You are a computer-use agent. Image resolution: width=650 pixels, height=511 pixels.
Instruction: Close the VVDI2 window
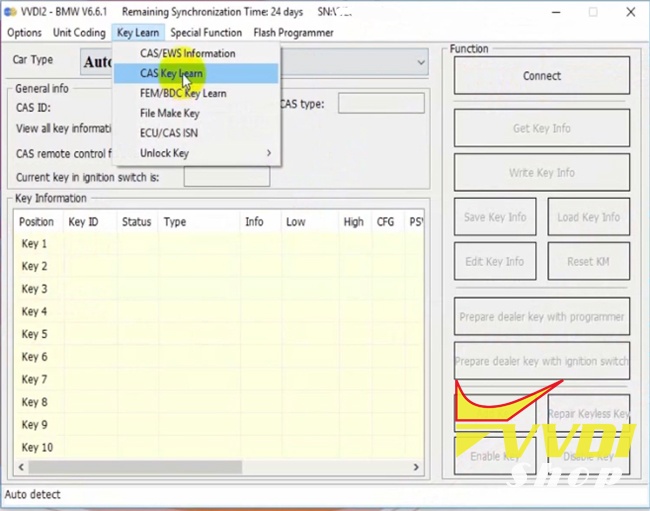pos(631,12)
